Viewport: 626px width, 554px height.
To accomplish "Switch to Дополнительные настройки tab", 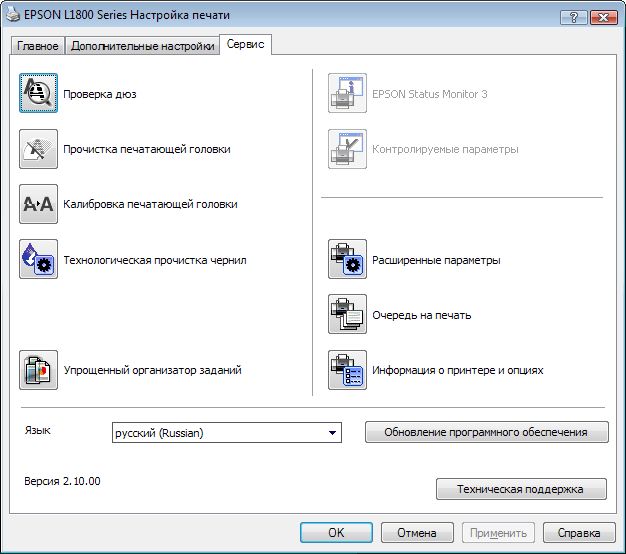I will coord(143,46).
